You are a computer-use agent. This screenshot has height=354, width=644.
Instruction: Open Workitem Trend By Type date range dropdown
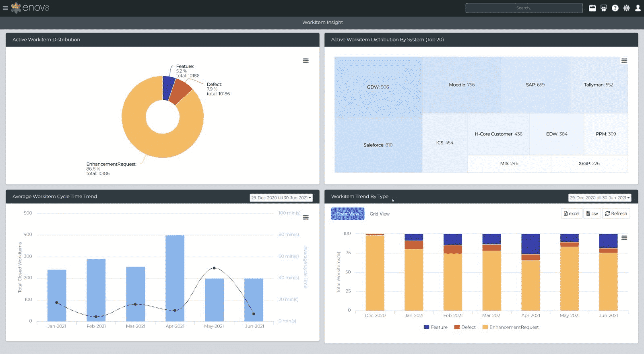click(x=600, y=198)
